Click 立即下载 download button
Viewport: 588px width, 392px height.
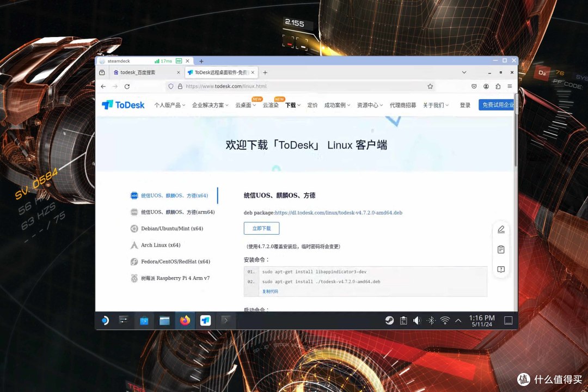click(261, 228)
